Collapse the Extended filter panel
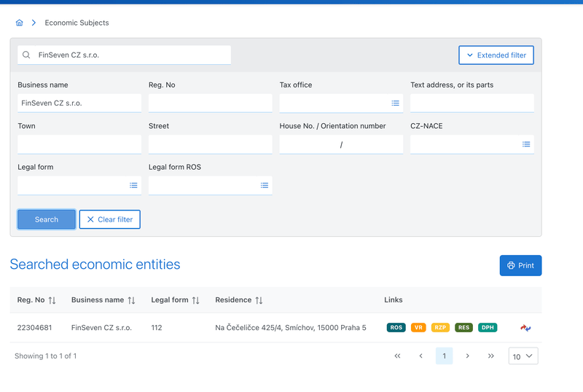The height and width of the screenshot is (392, 583). (x=496, y=55)
